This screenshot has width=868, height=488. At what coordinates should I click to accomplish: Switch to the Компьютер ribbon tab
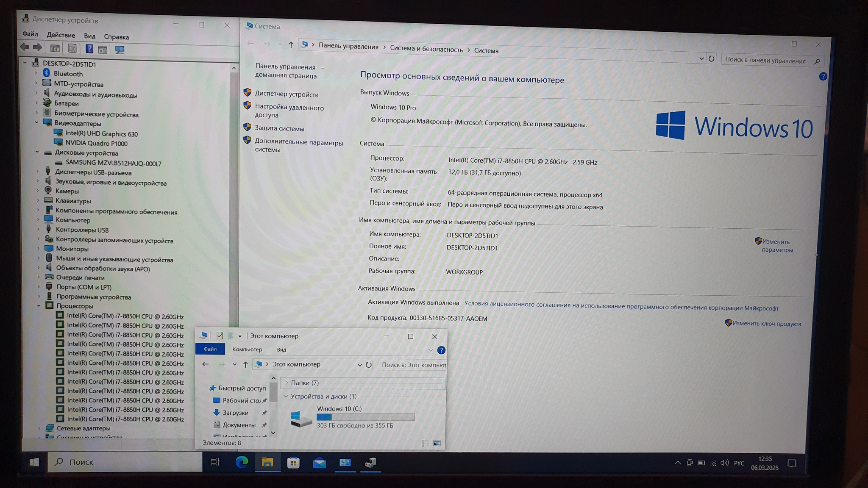pyautogui.click(x=247, y=349)
